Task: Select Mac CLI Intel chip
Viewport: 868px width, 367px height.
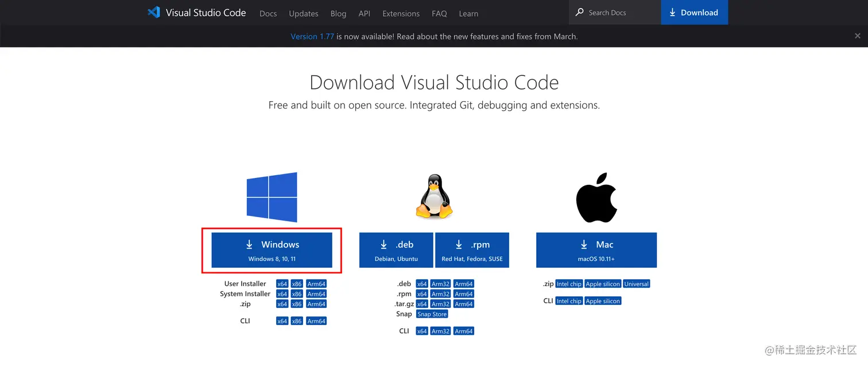Action: tap(569, 301)
